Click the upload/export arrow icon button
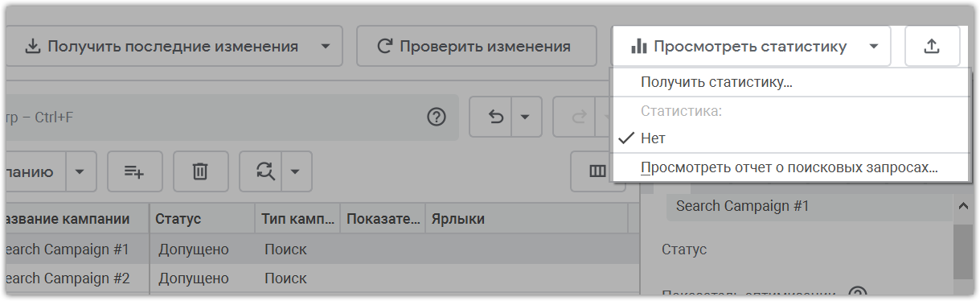 point(932,47)
